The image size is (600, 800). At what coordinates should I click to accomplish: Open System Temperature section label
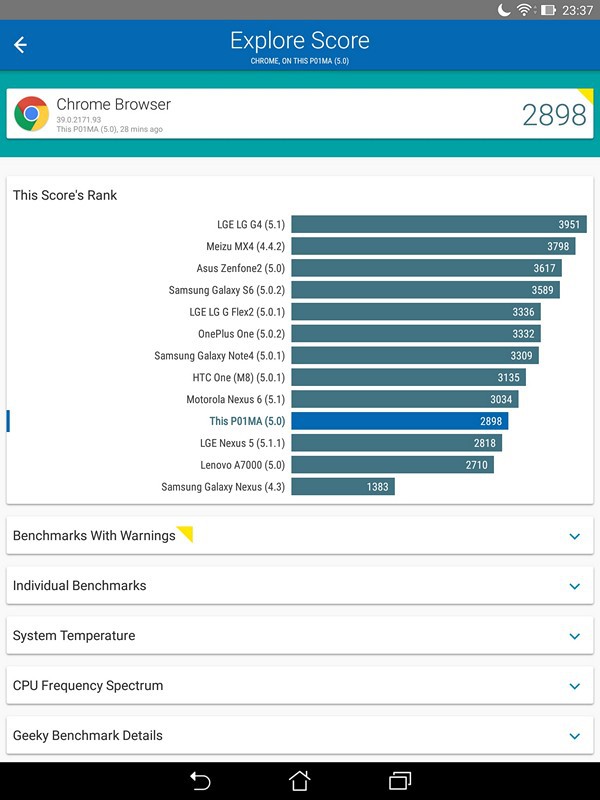click(74, 635)
